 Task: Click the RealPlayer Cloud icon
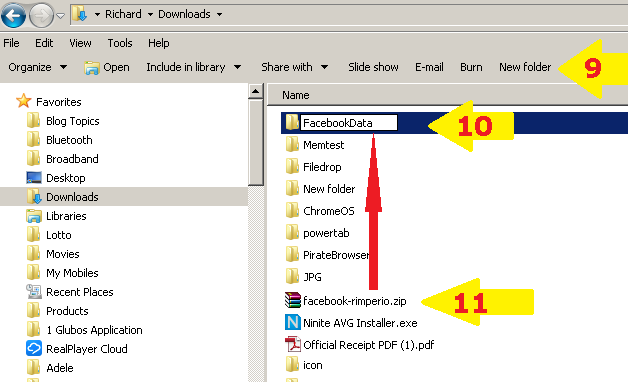34,348
